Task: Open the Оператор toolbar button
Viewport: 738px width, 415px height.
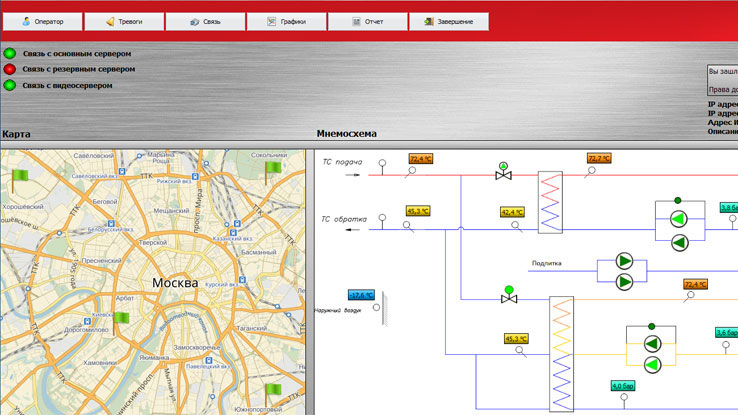Action: (x=42, y=22)
